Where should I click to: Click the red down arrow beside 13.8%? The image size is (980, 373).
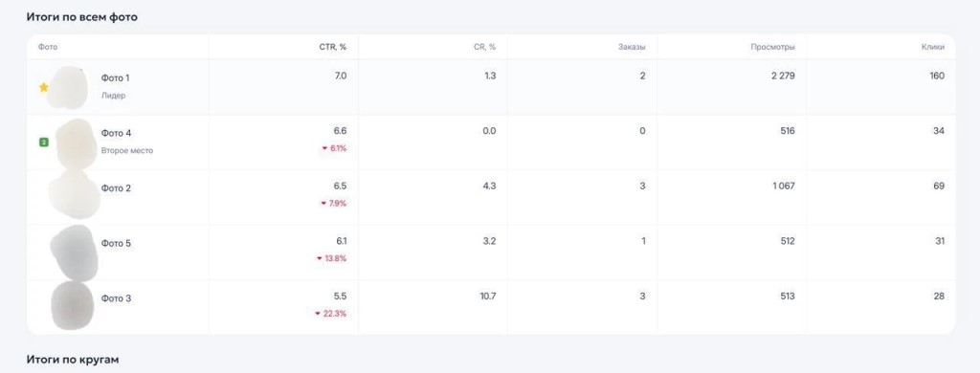(319, 258)
